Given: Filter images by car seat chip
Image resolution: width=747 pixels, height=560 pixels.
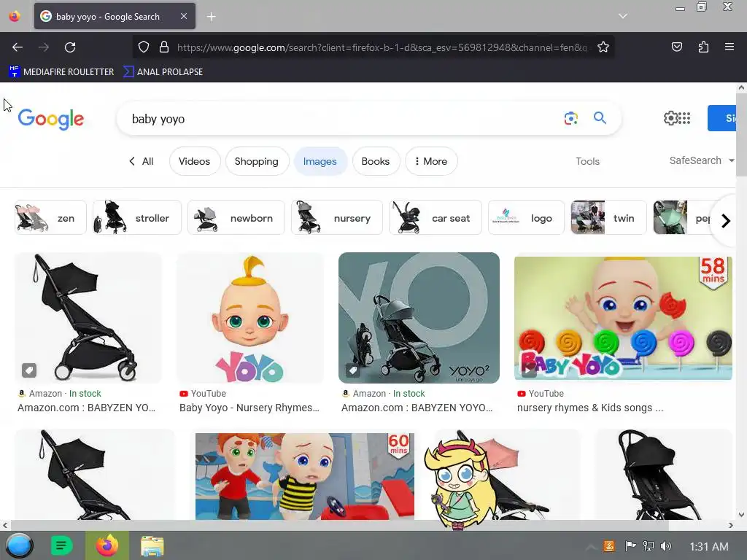Looking at the screenshot, I should [x=436, y=217].
